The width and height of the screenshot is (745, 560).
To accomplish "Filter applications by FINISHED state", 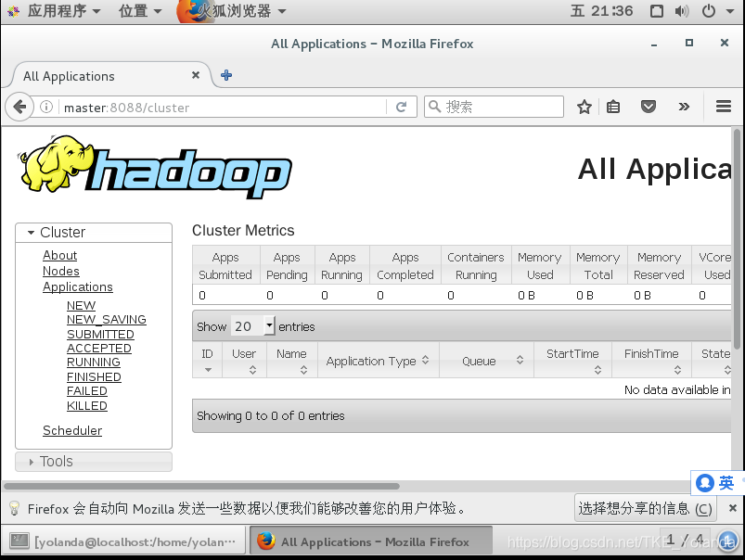I will pos(94,377).
